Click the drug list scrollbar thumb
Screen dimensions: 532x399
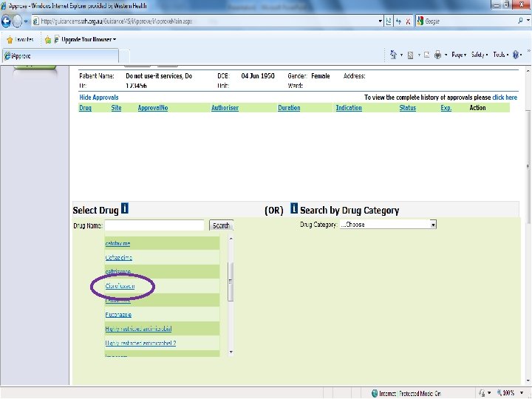click(x=231, y=282)
